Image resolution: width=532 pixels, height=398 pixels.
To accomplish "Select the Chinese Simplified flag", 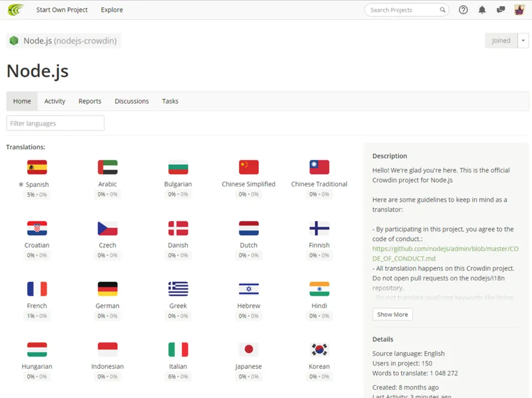I will point(249,167).
